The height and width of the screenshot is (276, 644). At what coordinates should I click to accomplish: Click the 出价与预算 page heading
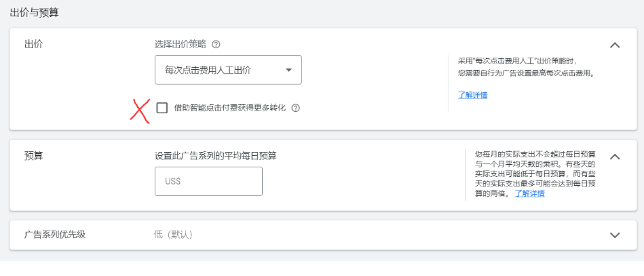coord(34,12)
